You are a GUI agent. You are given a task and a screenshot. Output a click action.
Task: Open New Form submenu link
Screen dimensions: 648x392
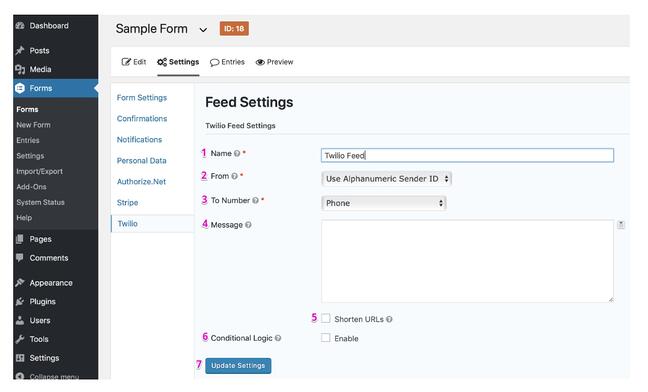pos(33,125)
